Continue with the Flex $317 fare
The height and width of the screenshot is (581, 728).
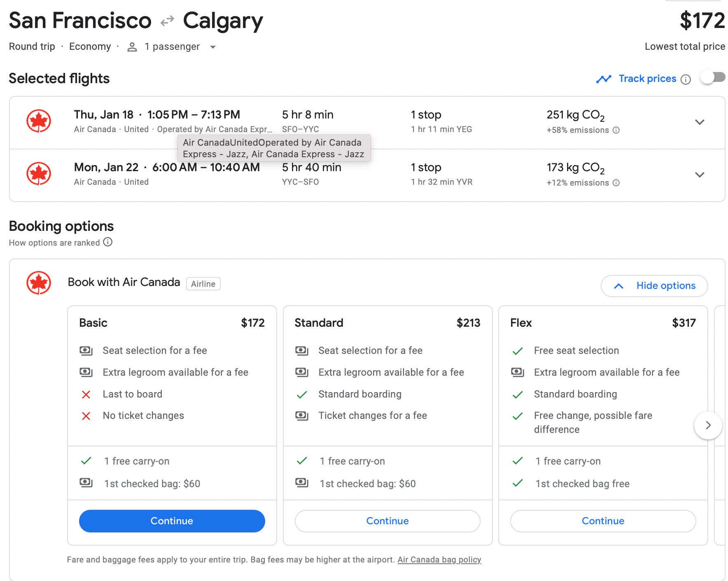point(603,521)
